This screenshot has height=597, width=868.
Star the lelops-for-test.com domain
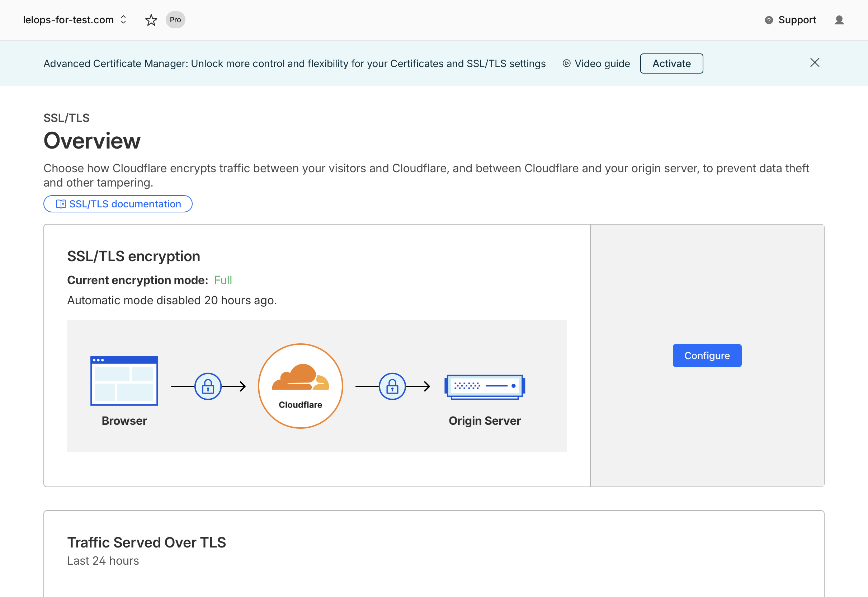pos(151,20)
